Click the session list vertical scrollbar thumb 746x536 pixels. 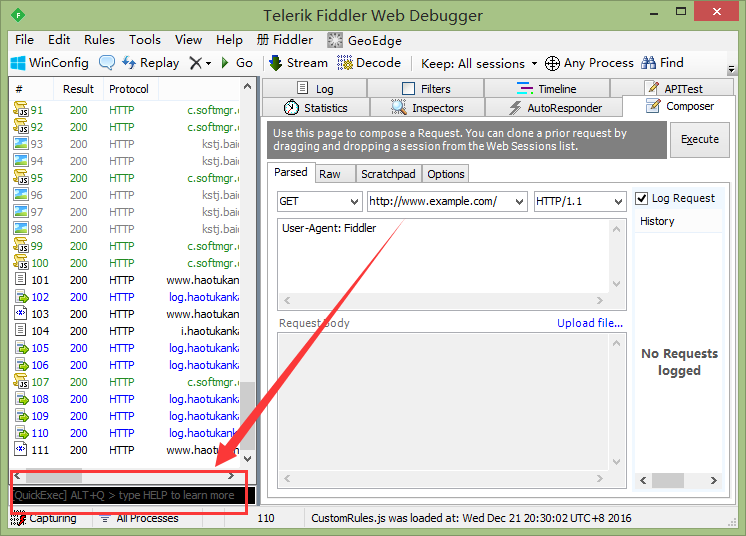tap(247, 416)
